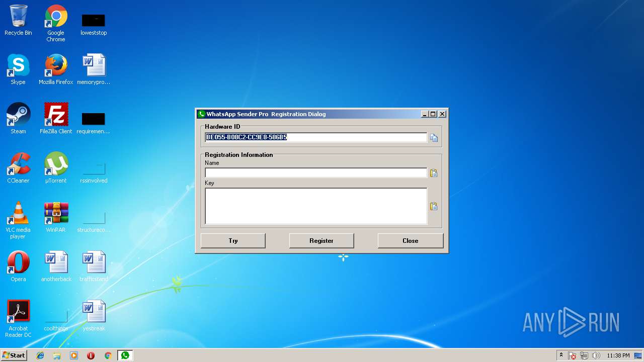
Task: Select VLC media player shortcut
Action: pyautogui.click(x=18, y=220)
